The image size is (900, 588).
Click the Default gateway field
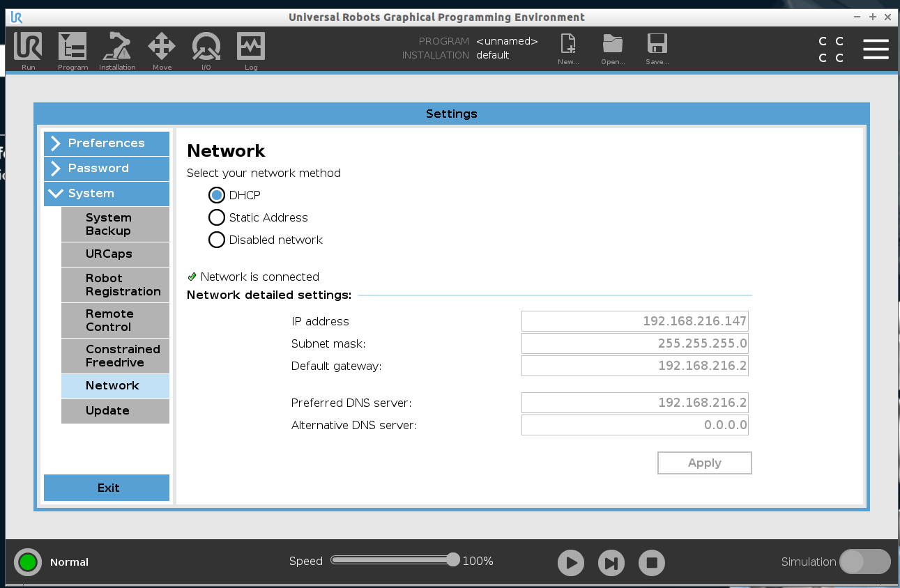pyautogui.click(x=634, y=366)
